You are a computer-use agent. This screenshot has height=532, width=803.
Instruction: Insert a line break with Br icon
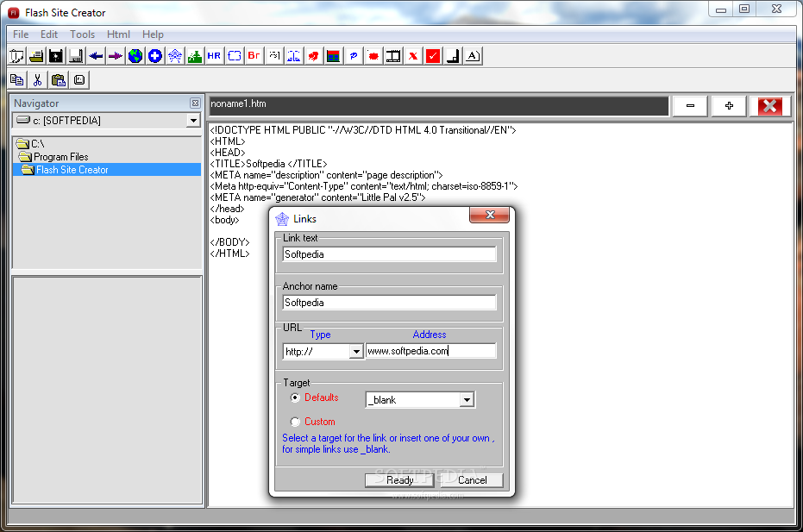[254, 56]
